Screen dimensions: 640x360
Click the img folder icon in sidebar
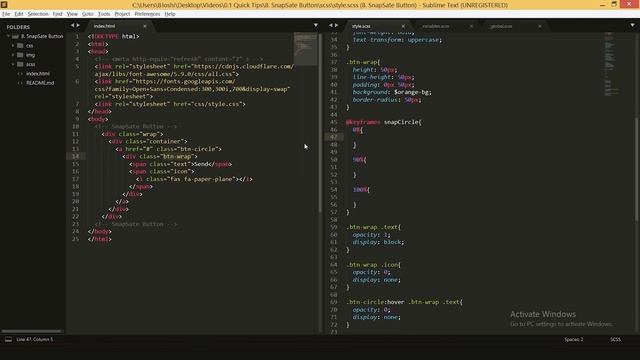20,55
